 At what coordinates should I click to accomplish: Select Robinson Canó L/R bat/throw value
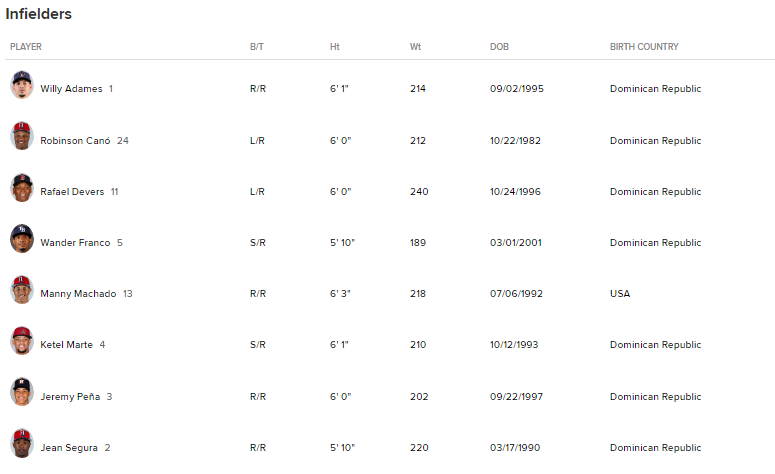coord(257,141)
